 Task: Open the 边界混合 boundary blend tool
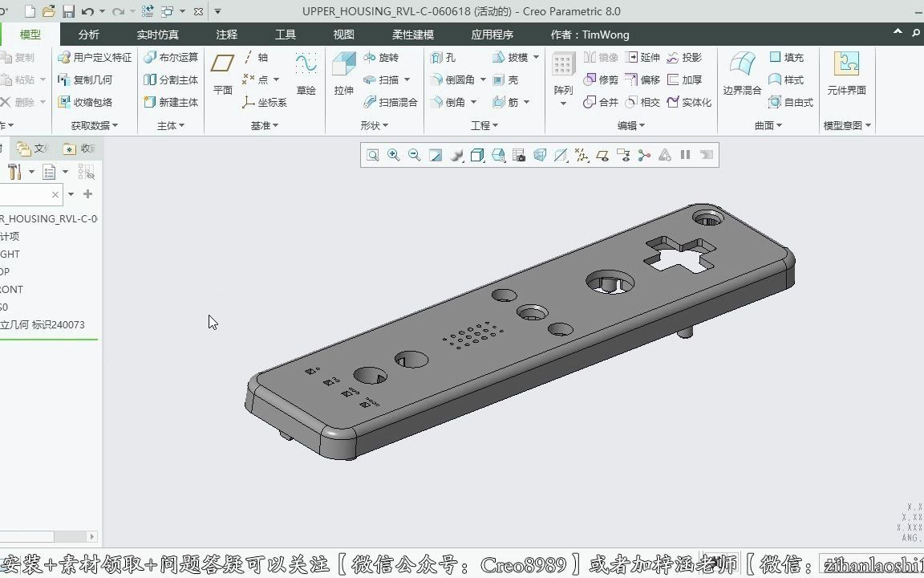[x=742, y=73]
